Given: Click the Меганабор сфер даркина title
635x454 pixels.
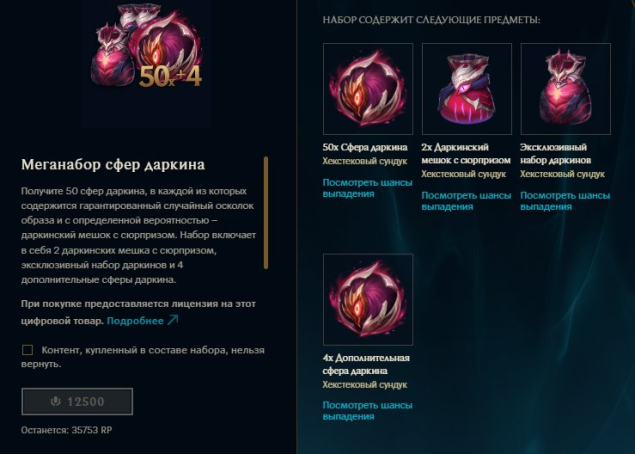Looking at the screenshot, I should [x=113, y=164].
